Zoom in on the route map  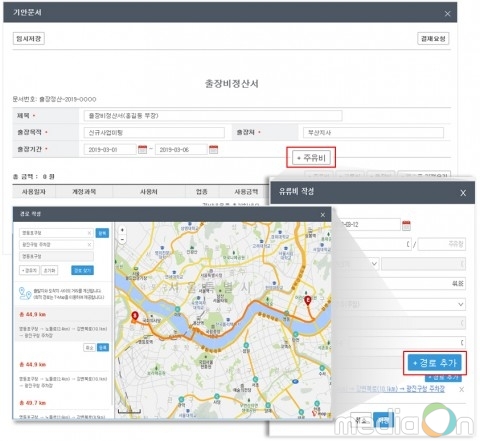coord(122,230)
